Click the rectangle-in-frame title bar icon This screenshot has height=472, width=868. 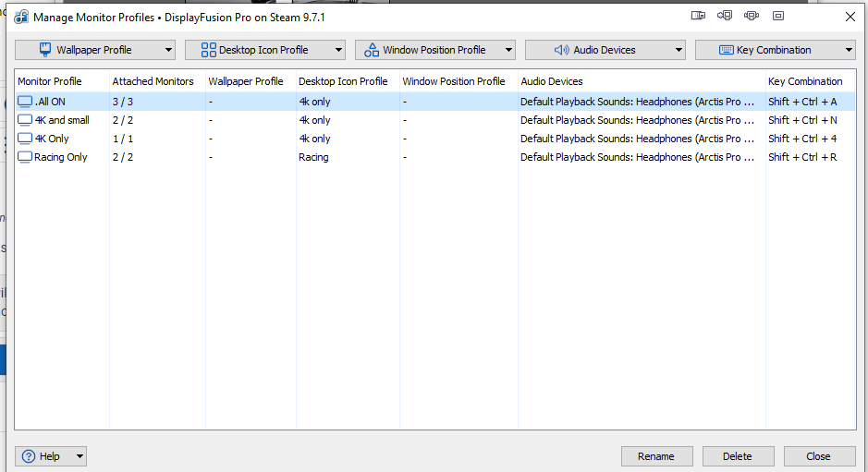point(778,16)
